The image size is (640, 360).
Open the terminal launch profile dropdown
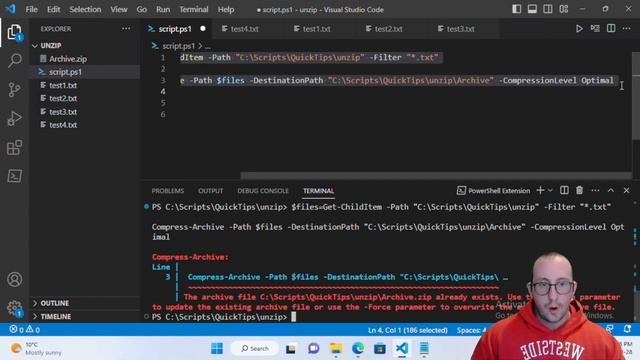(550, 191)
